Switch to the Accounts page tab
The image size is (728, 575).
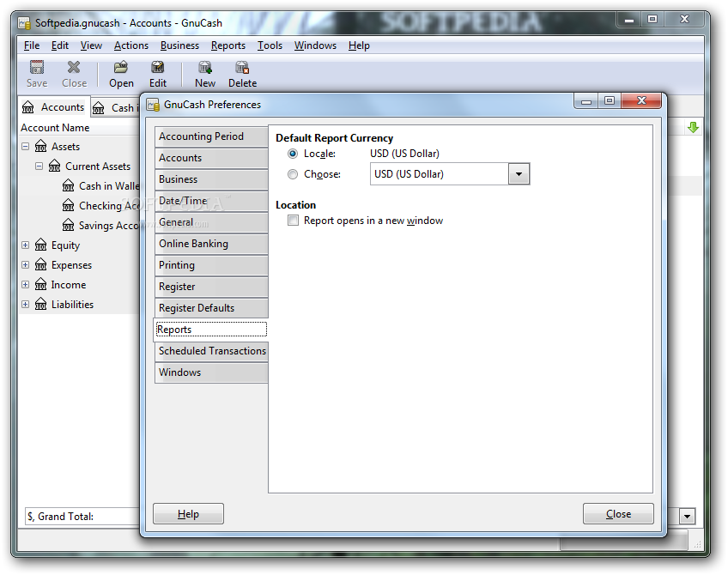coord(54,107)
